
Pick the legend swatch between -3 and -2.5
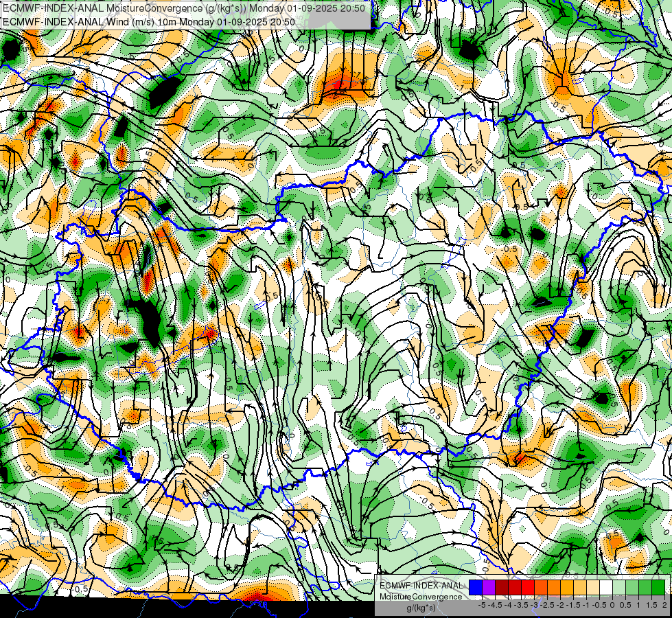541,588
